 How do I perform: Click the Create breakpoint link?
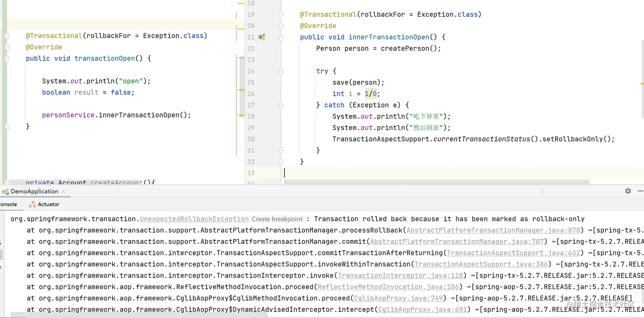pyautogui.click(x=277, y=219)
